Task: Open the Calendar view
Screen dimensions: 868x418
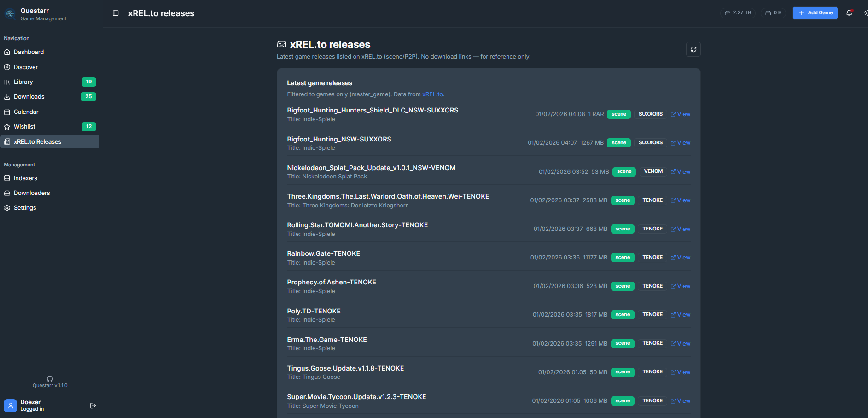Action: point(26,112)
